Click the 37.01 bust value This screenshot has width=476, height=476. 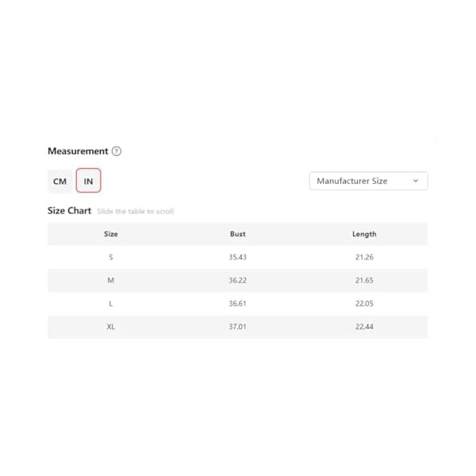[x=237, y=327]
